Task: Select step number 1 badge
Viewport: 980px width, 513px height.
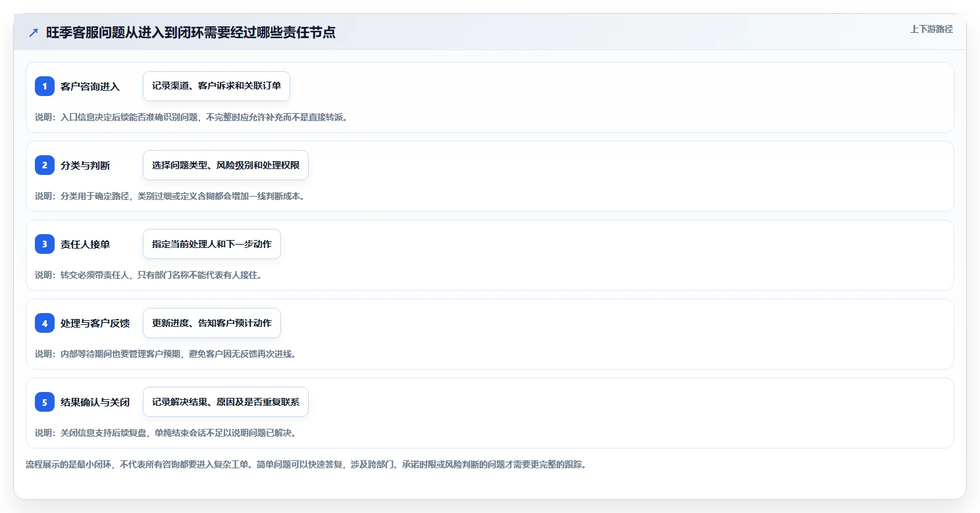Action: pyautogui.click(x=45, y=86)
